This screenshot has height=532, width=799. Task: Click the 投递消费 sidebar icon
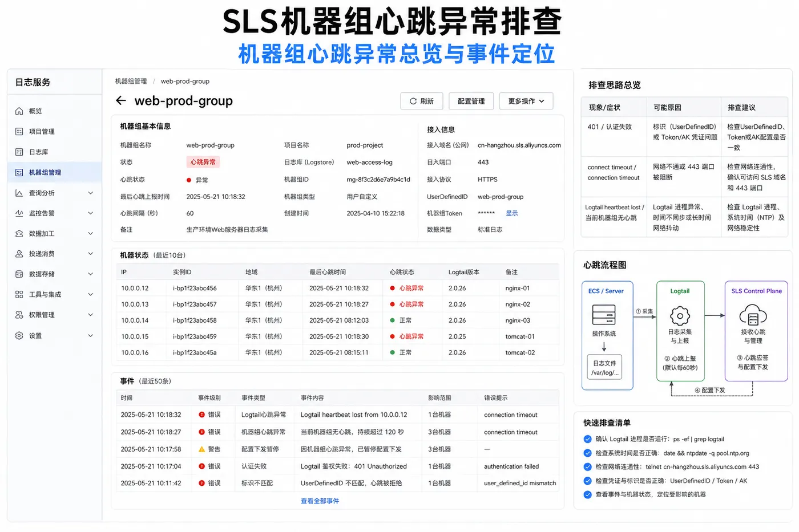(x=19, y=254)
